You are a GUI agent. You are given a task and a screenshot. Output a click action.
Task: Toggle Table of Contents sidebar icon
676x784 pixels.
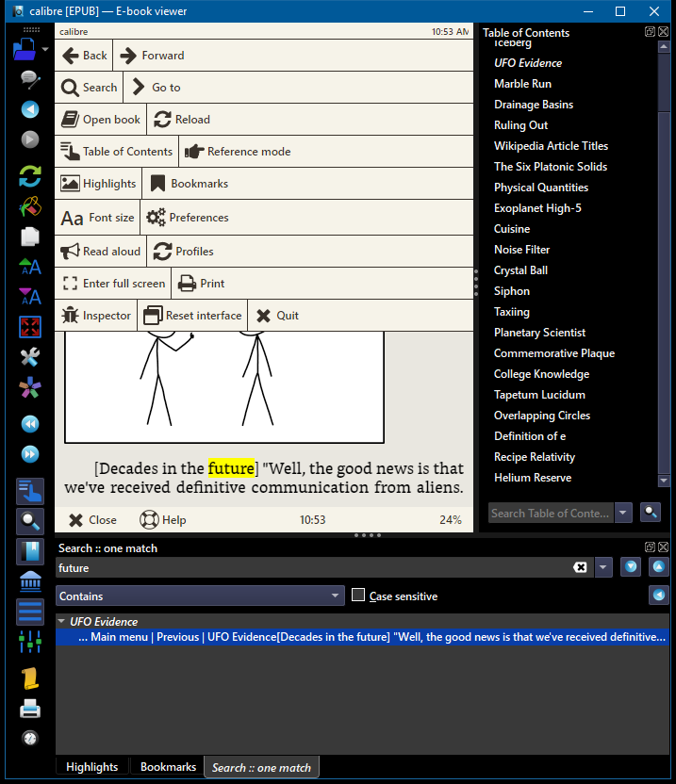[x=30, y=491]
